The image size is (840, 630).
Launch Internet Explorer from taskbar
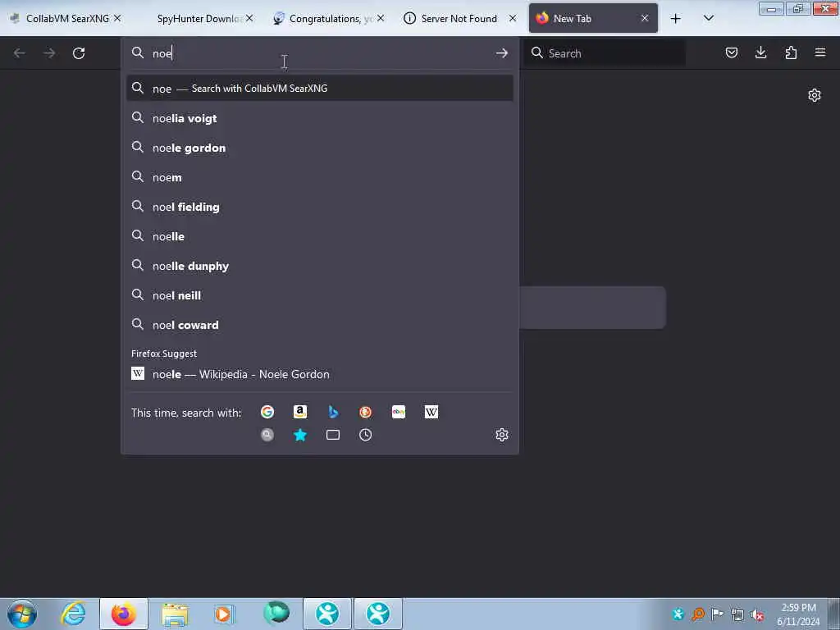point(73,614)
